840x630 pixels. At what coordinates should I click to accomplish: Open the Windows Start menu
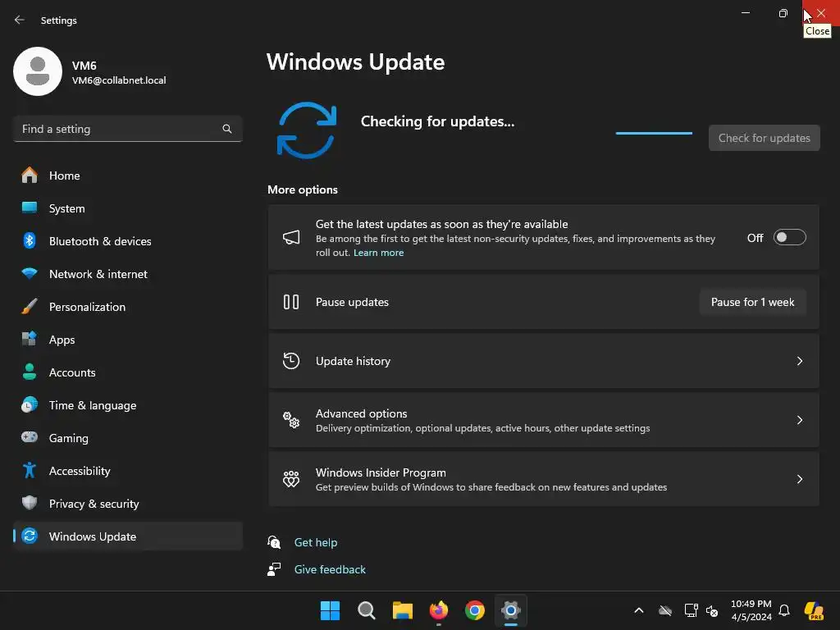click(x=330, y=610)
